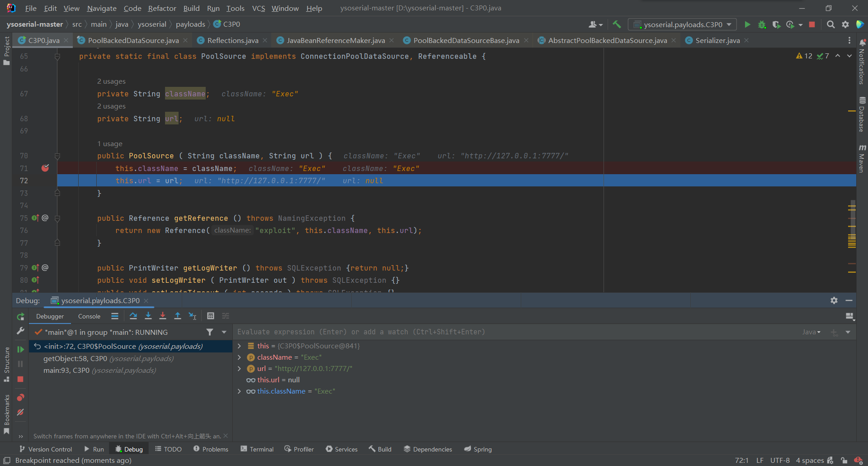Open IDE settings gear in the main toolbar

(x=845, y=24)
